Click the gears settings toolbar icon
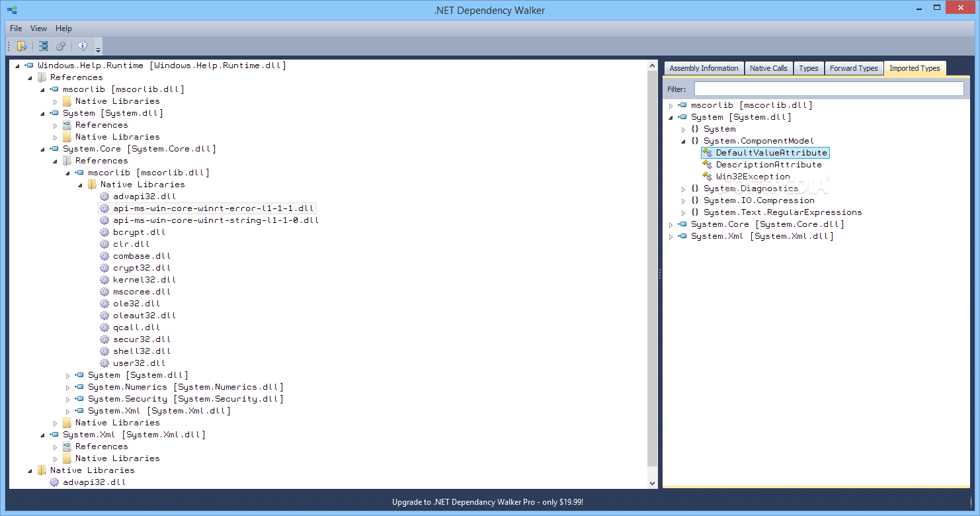This screenshot has height=516, width=980. (61, 46)
